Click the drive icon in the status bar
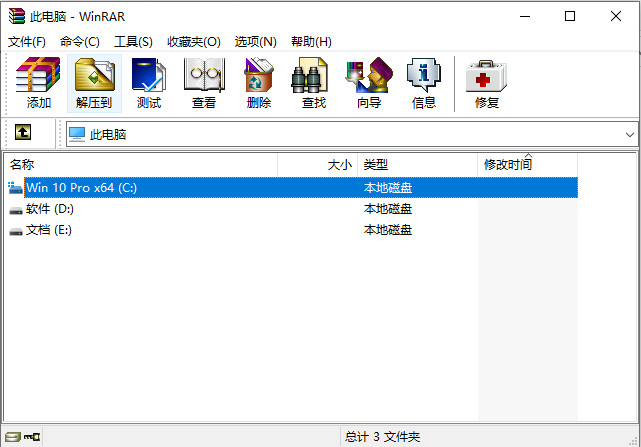 [x=12, y=437]
